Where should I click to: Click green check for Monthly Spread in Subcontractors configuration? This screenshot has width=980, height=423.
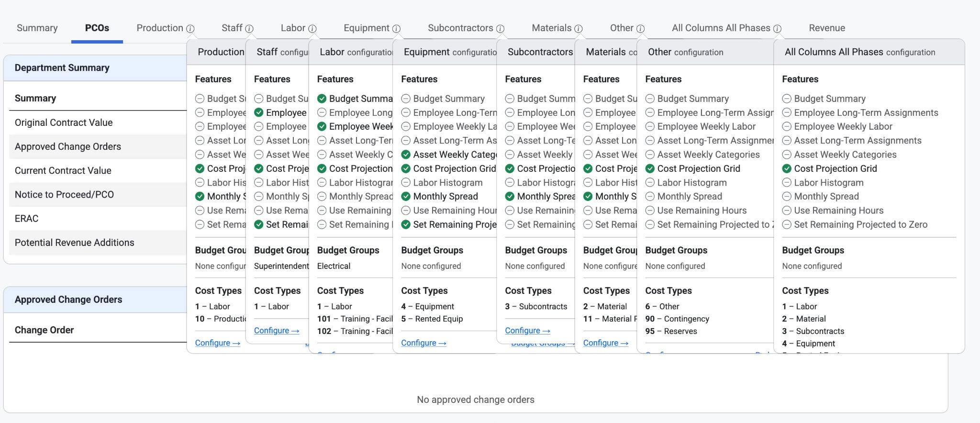[x=510, y=196]
